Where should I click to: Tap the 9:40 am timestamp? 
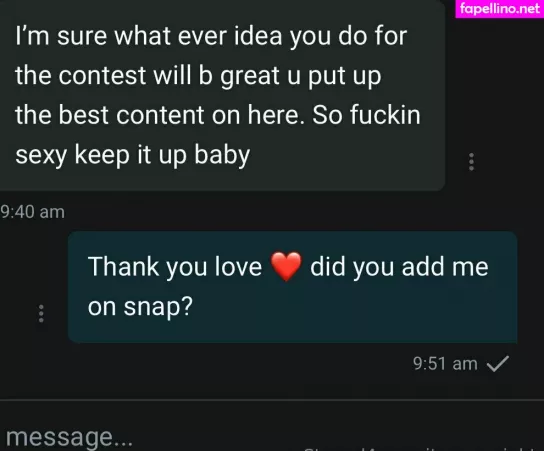pos(32,212)
